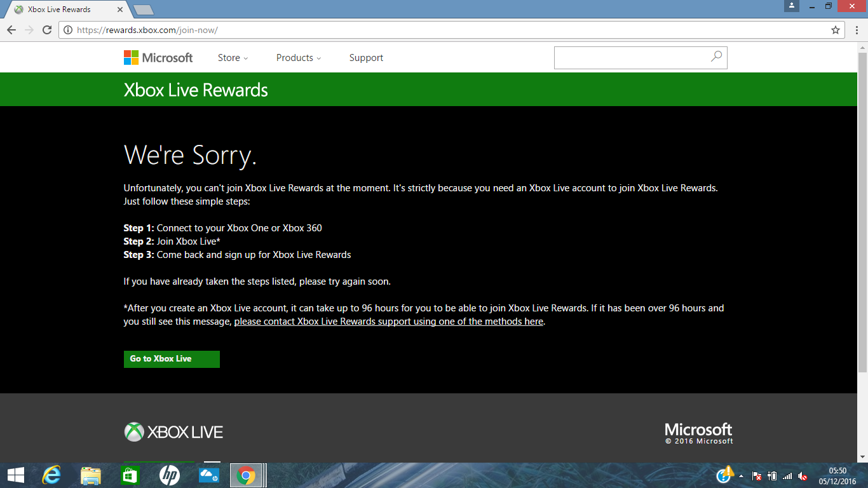Click the Microsoft logo

click(x=158, y=57)
